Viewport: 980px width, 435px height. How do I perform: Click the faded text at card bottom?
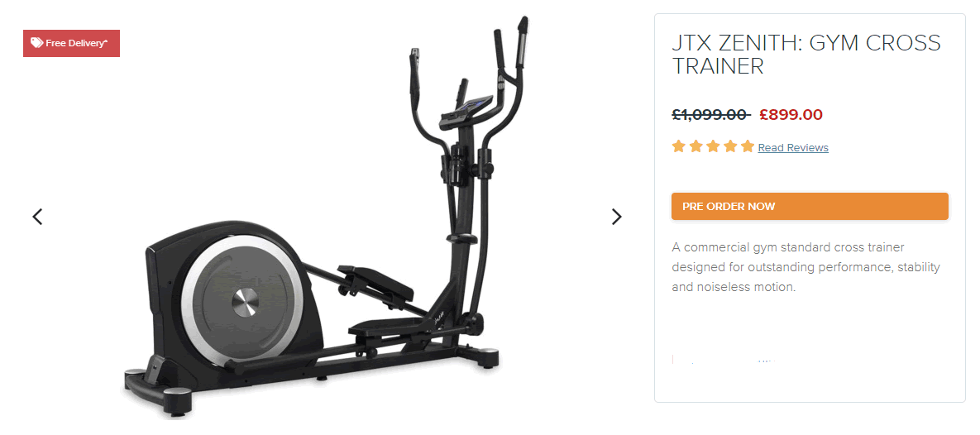coord(725,360)
